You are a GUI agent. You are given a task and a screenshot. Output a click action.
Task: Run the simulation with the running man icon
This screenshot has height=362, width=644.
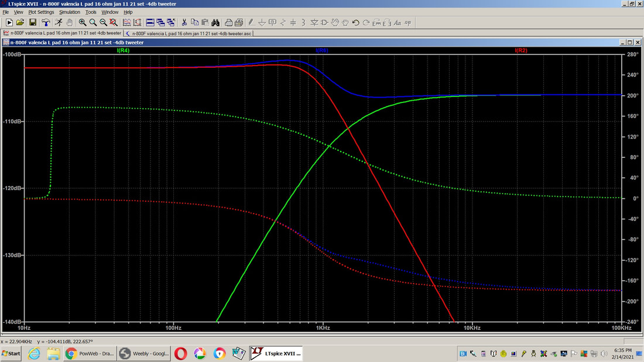click(x=59, y=23)
